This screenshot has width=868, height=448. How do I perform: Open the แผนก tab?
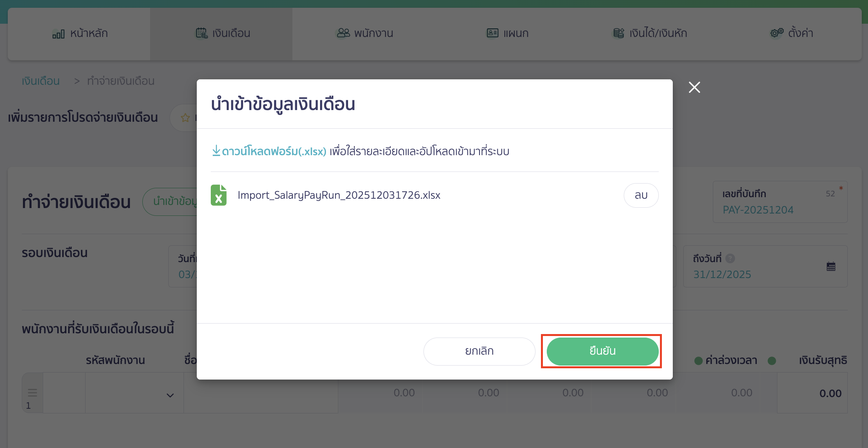pyautogui.click(x=507, y=33)
